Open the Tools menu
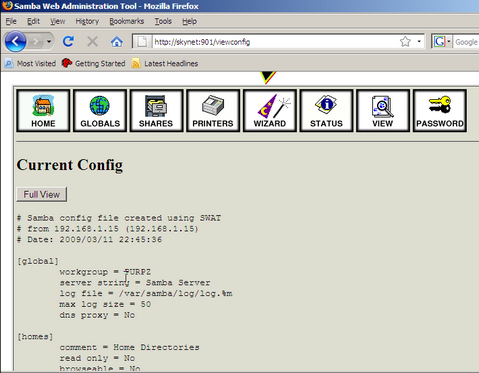The width and height of the screenshot is (479, 373). coord(163,21)
